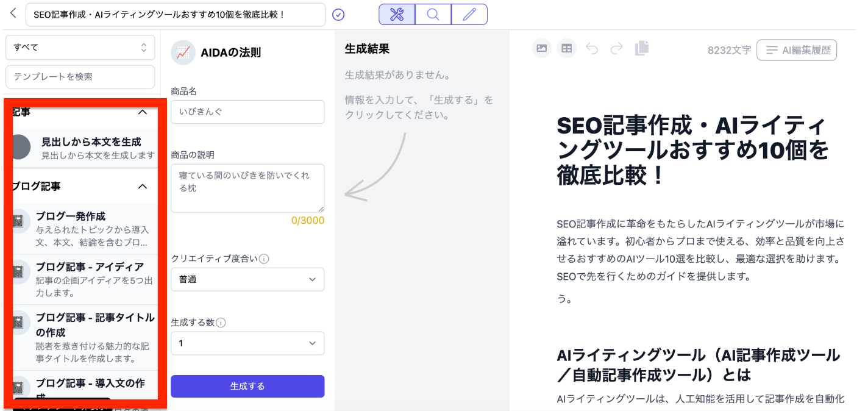Image resolution: width=868 pixels, height=411 pixels.
Task: Click the 0/3000 character counter
Action: point(308,220)
